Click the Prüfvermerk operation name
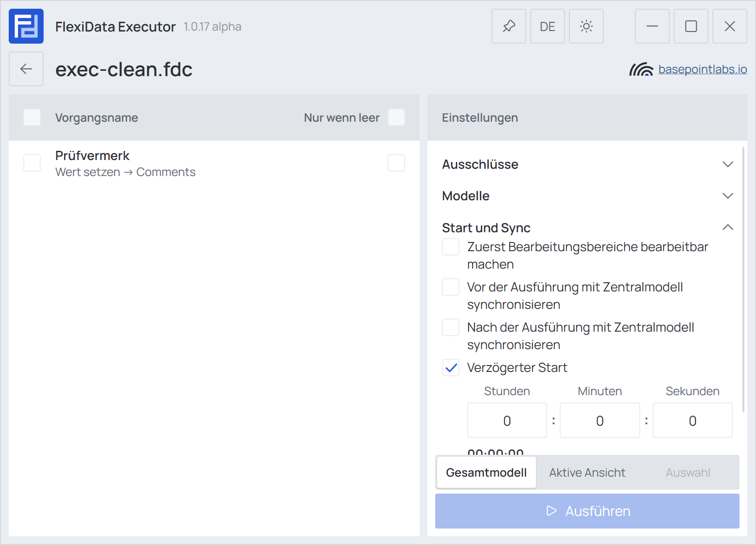The height and width of the screenshot is (545, 756). point(92,156)
